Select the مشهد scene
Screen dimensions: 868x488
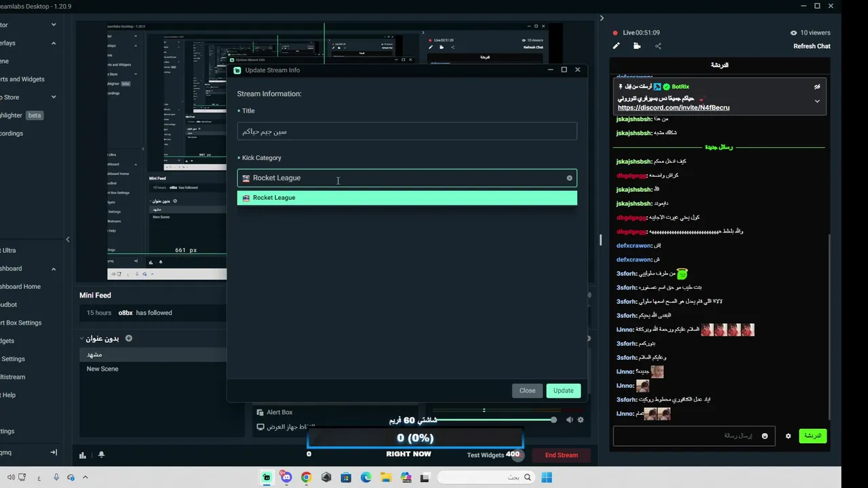153,354
